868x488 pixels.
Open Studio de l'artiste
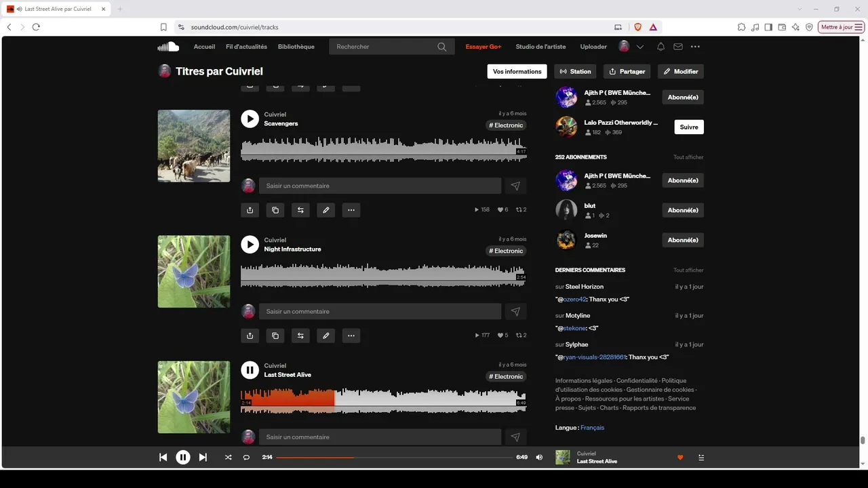click(540, 47)
